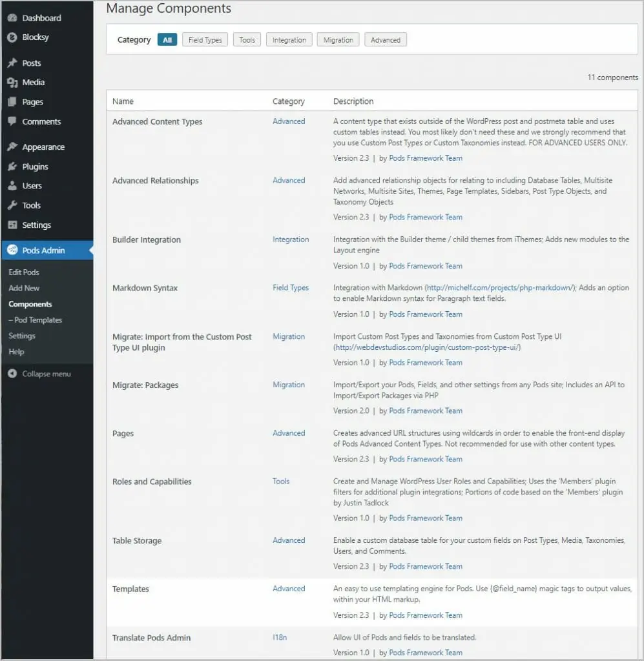Collapse the admin sidebar menu

coord(47,374)
